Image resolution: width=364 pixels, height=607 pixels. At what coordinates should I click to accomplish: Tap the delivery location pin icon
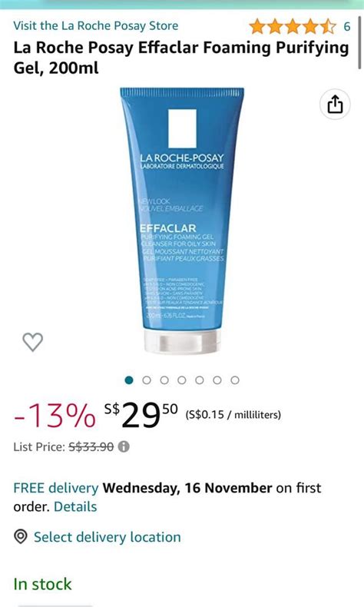(21, 537)
